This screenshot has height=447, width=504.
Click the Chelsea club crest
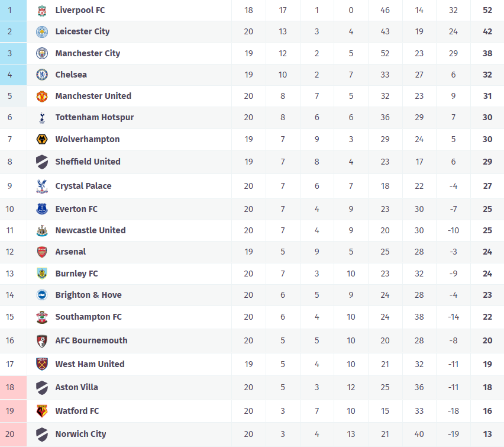point(41,75)
